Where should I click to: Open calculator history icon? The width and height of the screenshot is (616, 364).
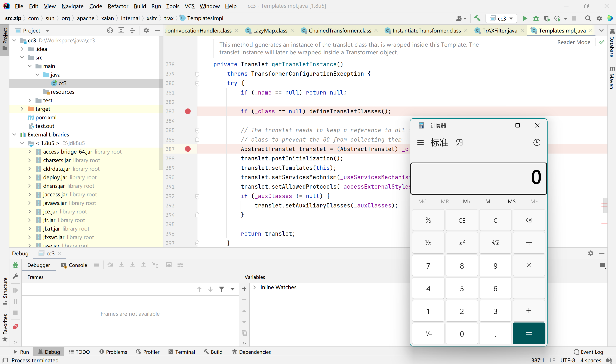[536, 142]
